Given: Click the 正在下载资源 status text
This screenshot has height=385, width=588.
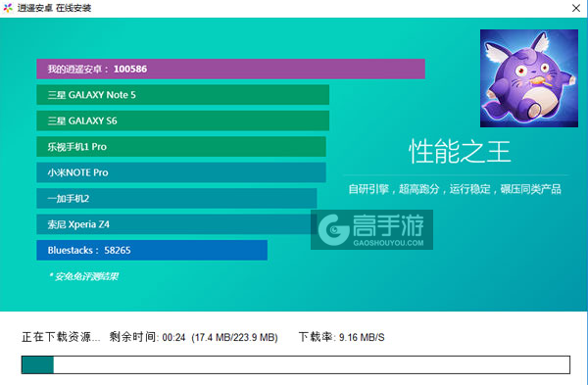Looking at the screenshot, I should point(61,337).
